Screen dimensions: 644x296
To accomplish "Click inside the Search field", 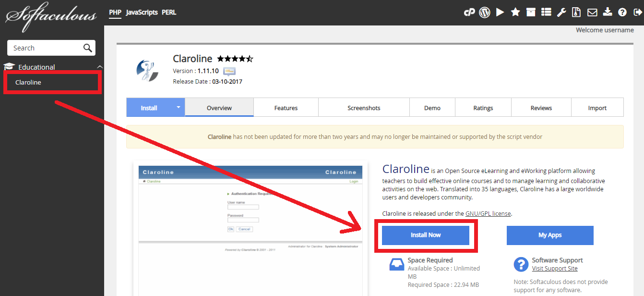I will point(46,48).
